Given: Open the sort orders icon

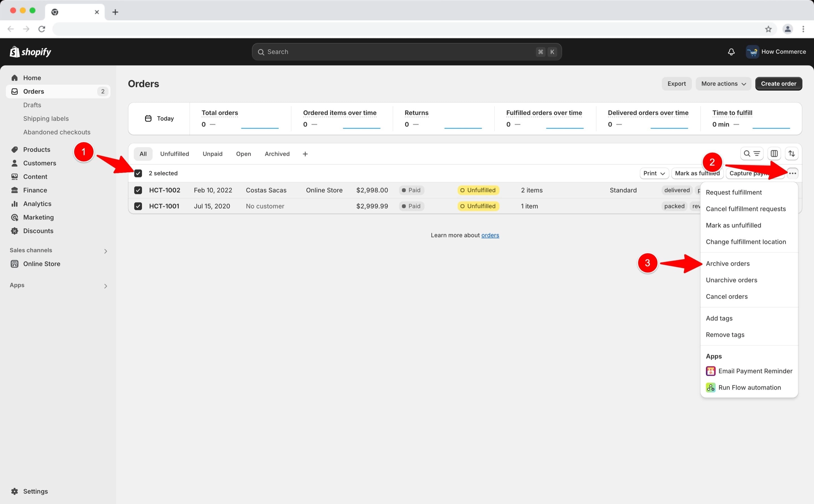Looking at the screenshot, I should click(x=792, y=154).
